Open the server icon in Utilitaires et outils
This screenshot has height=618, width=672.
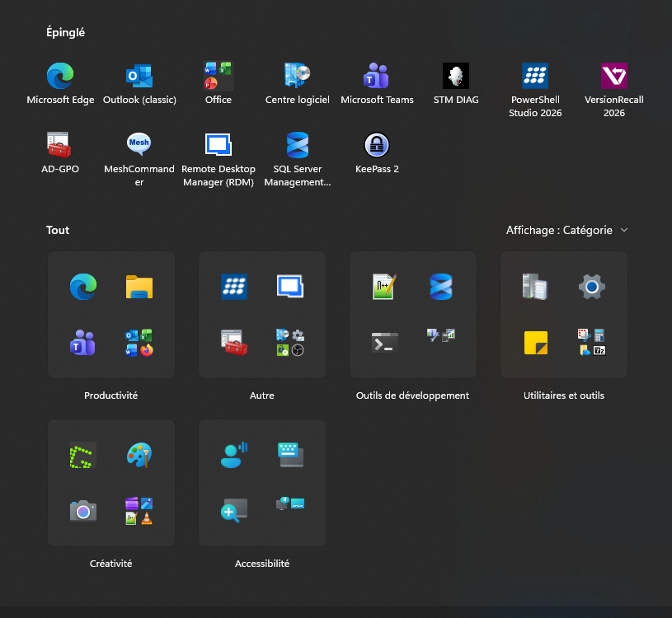(536, 287)
